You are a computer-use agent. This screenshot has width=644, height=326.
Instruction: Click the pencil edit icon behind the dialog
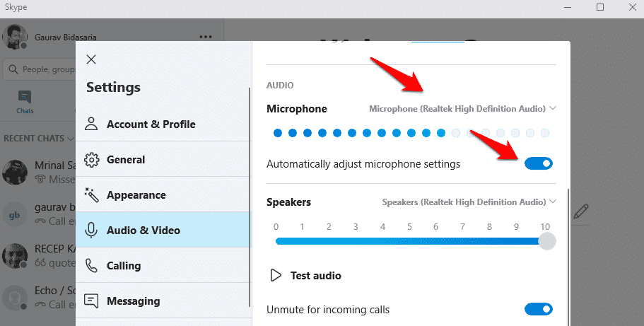click(581, 211)
